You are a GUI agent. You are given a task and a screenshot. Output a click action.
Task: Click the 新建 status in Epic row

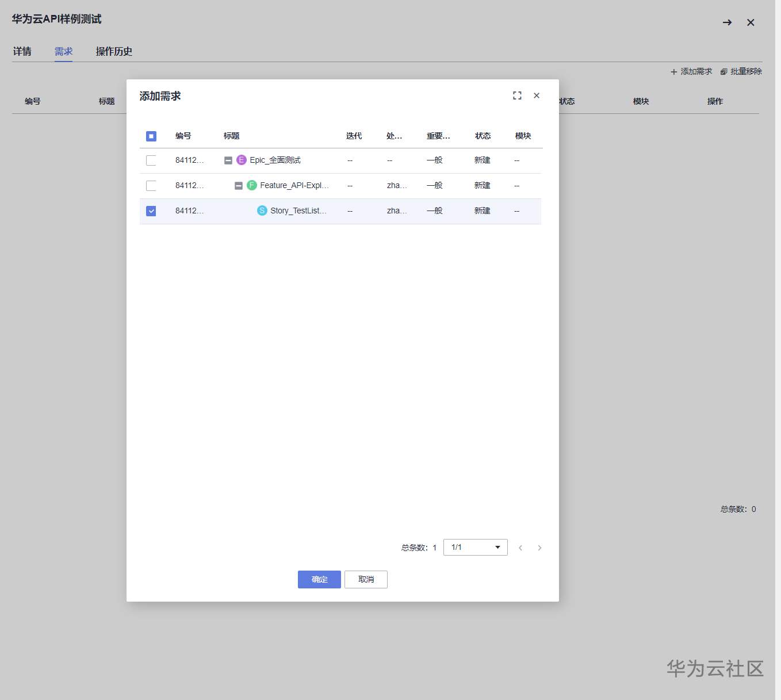[x=483, y=160]
